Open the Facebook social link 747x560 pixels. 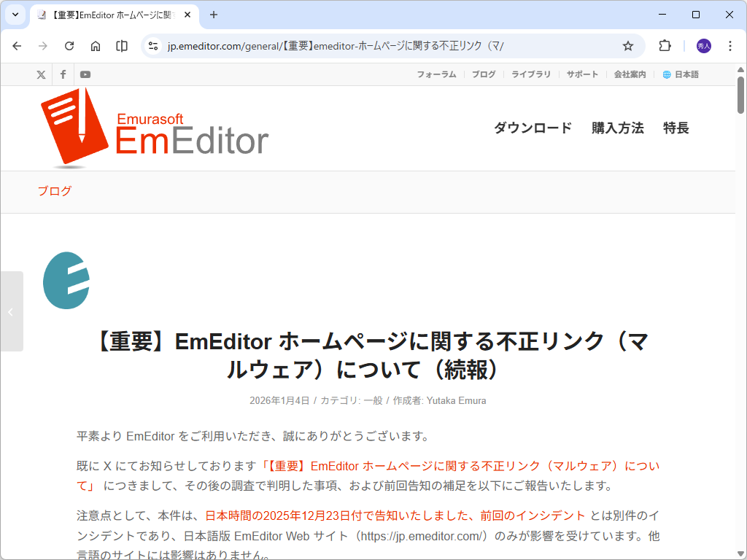coord(63,74)
